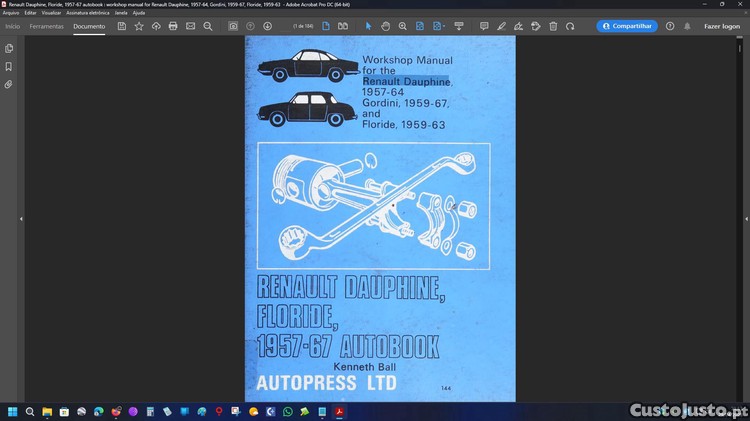This screenshot has height=421, width=750.
Task: Click the trash delete icon
Action: [553, 26]
